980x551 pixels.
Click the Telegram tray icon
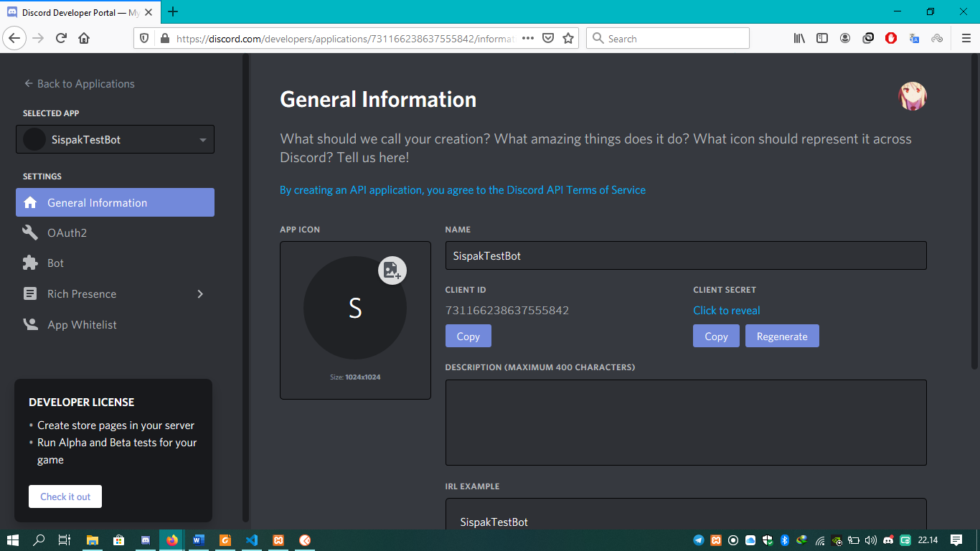699,540
